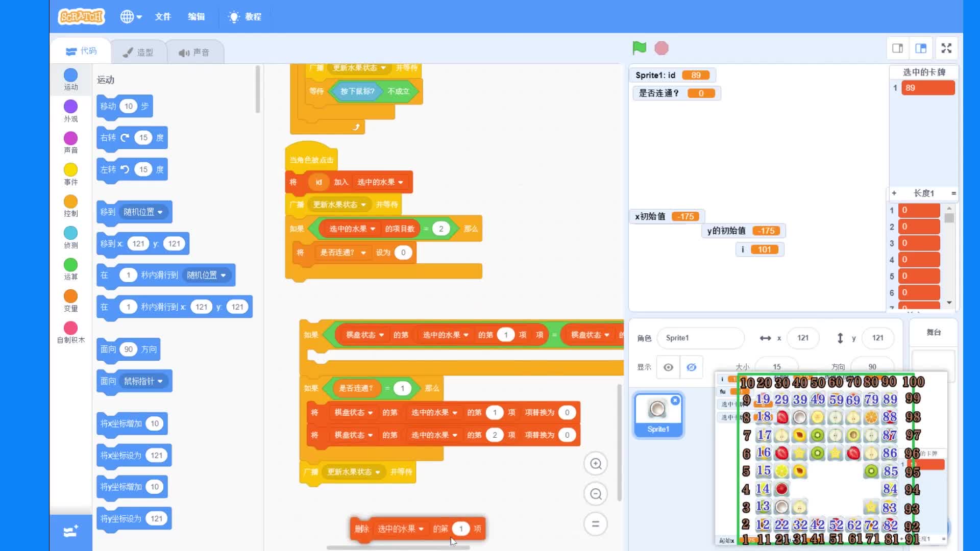Screen dimensions: 980x551
Task: Open 随机位置 dropdown in glide block
Action: [206, 275]
